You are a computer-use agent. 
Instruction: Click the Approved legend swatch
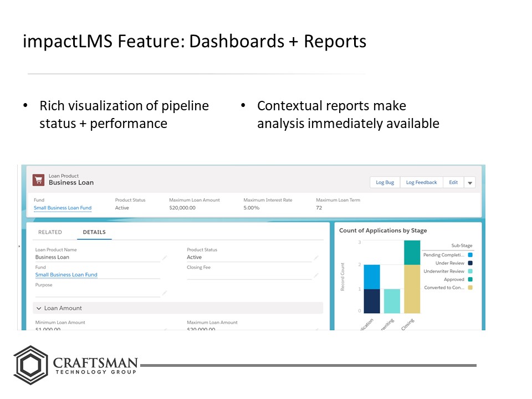pyautogui.click(x=470, y=279)
